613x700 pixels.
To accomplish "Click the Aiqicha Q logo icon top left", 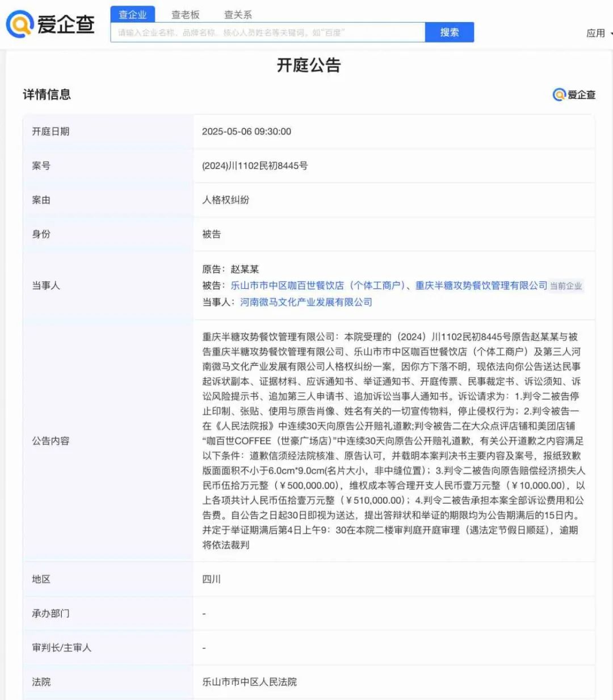I will tap(21, 24).
